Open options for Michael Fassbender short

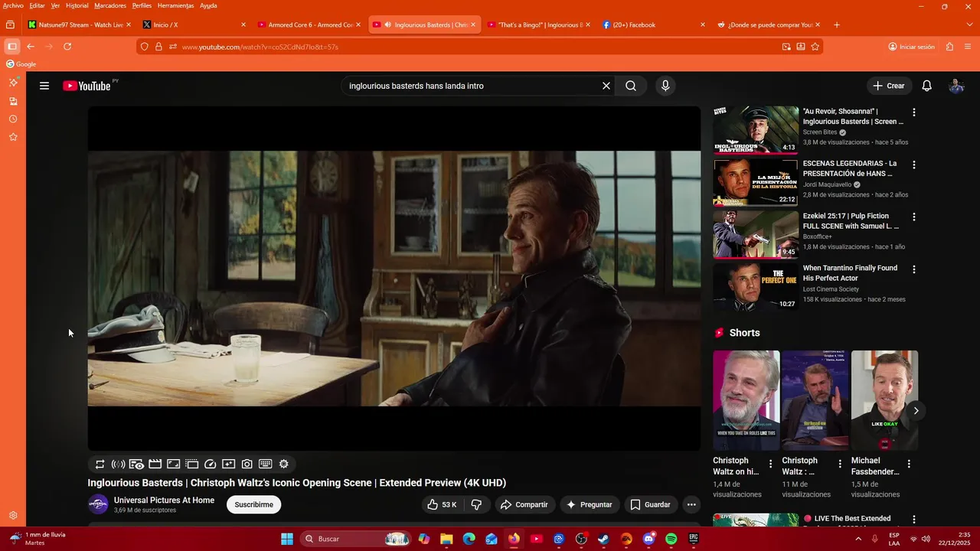point(909,464)
